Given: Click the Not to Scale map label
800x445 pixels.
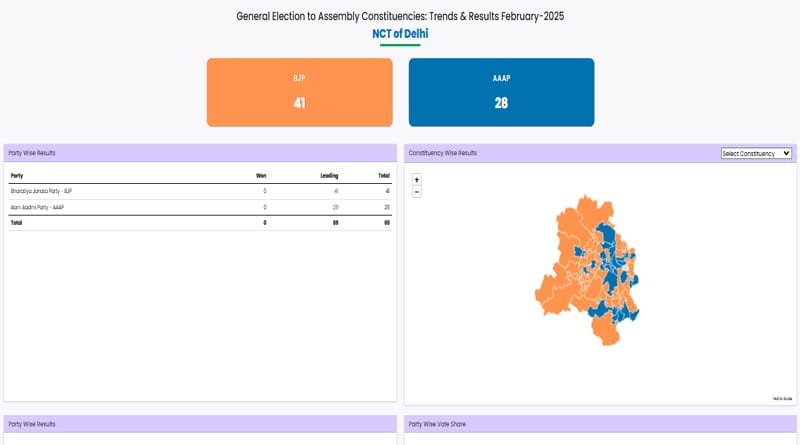Looking at the screenshot, I should (781, 398).
